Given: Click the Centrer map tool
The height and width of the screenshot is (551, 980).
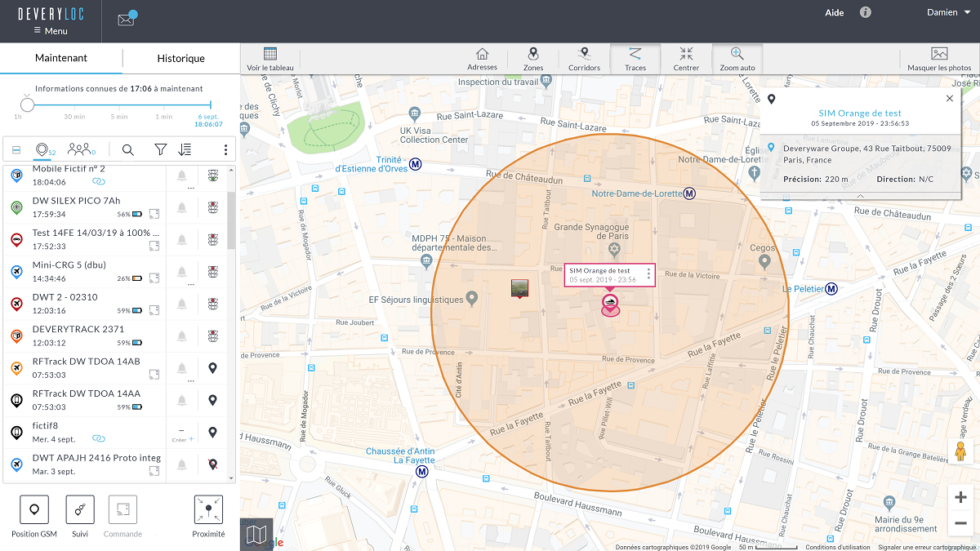Looking at the screenshot, I should click(x=686, y=59).
